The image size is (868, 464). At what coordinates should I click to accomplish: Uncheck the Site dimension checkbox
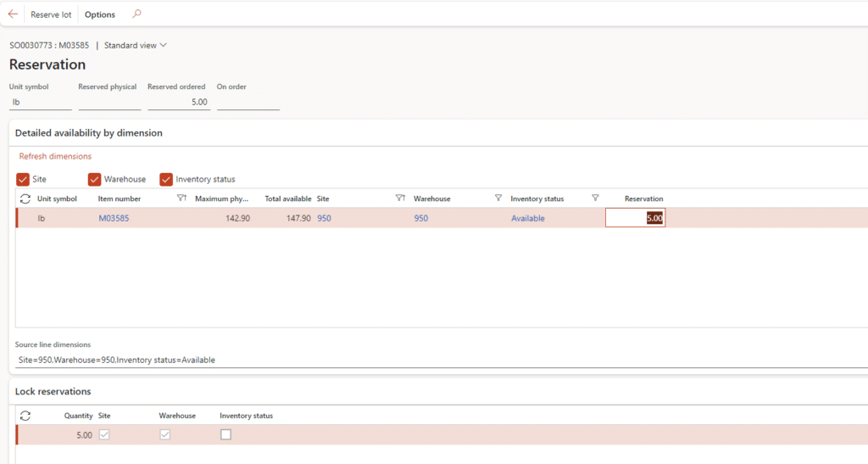tap(23, 179)
